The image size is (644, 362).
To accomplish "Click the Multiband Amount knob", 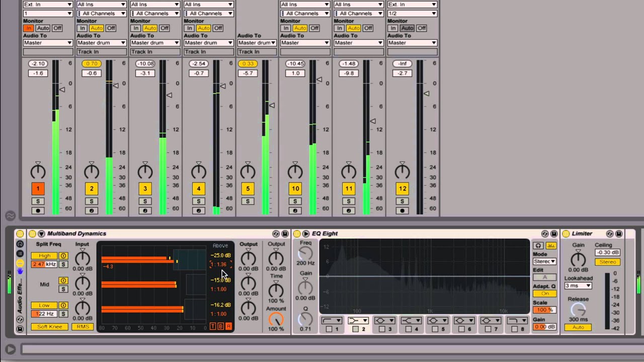I will (x=276, y=319).
